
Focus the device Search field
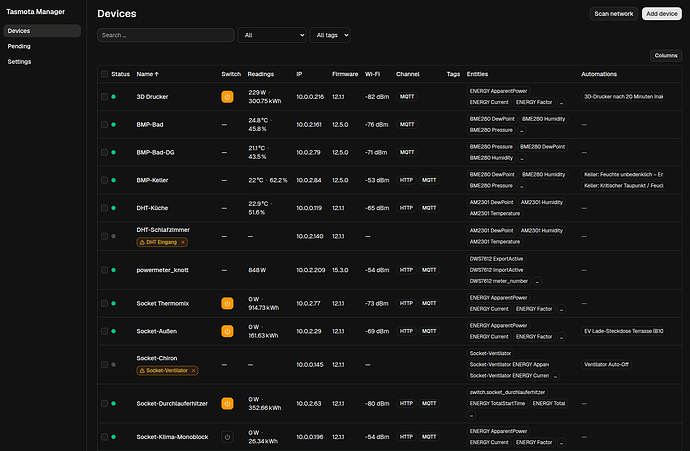pos(165,35)
